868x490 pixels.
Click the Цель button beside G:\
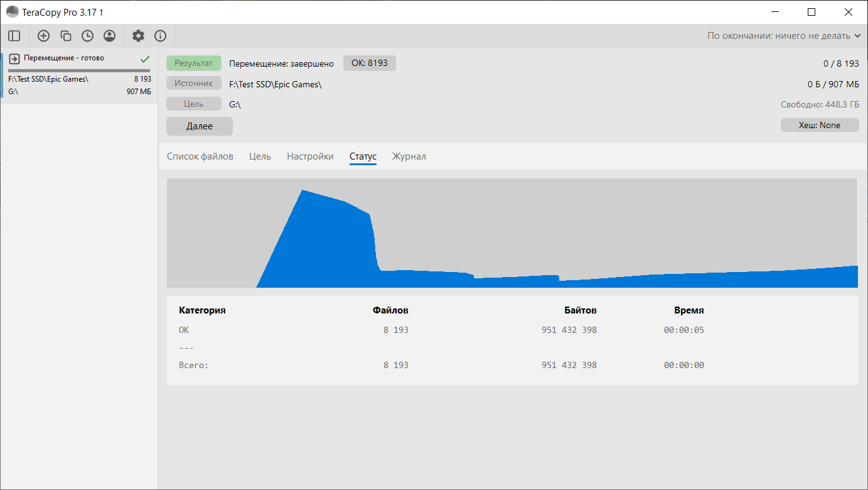coord(194,104)
